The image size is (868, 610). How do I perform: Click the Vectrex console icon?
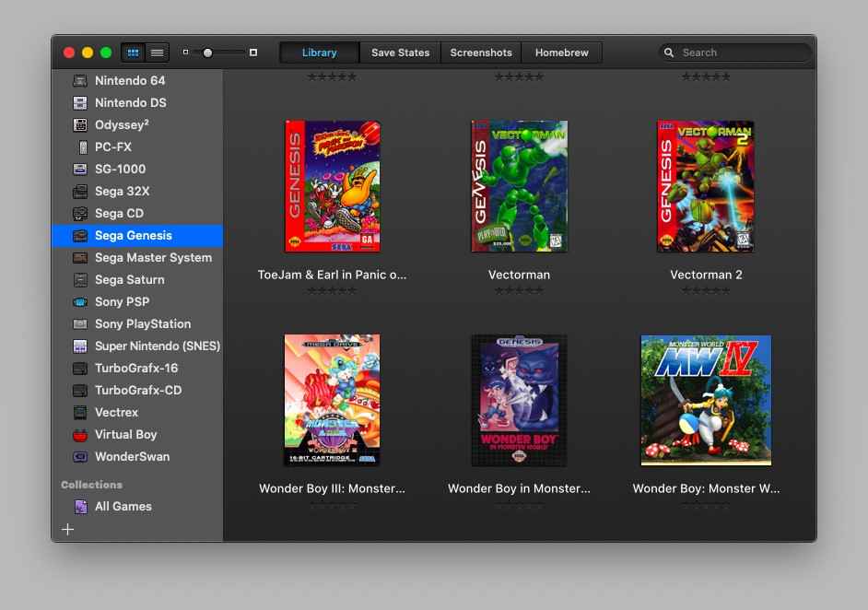click(x=81, y=413)
